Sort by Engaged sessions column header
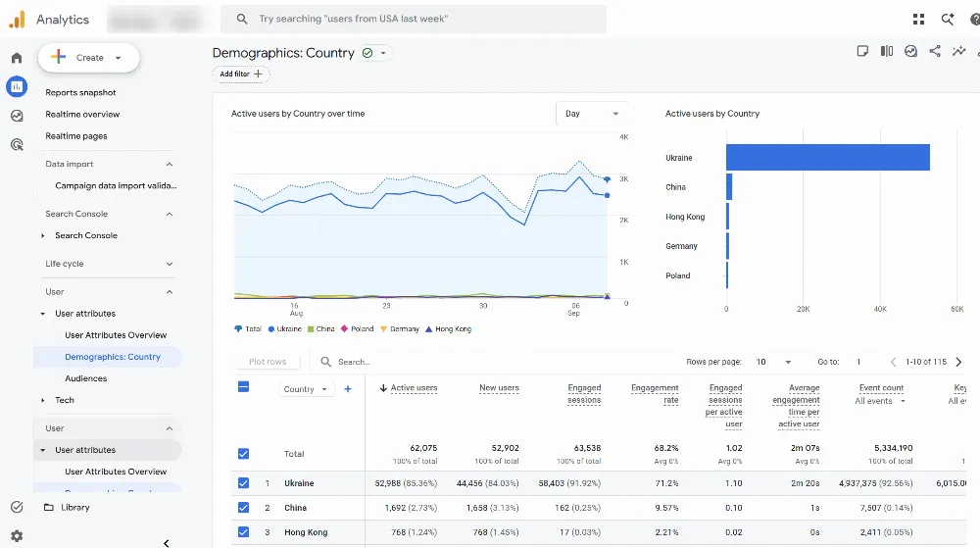Viewport: 980px width, 548px height. [584, 394]
